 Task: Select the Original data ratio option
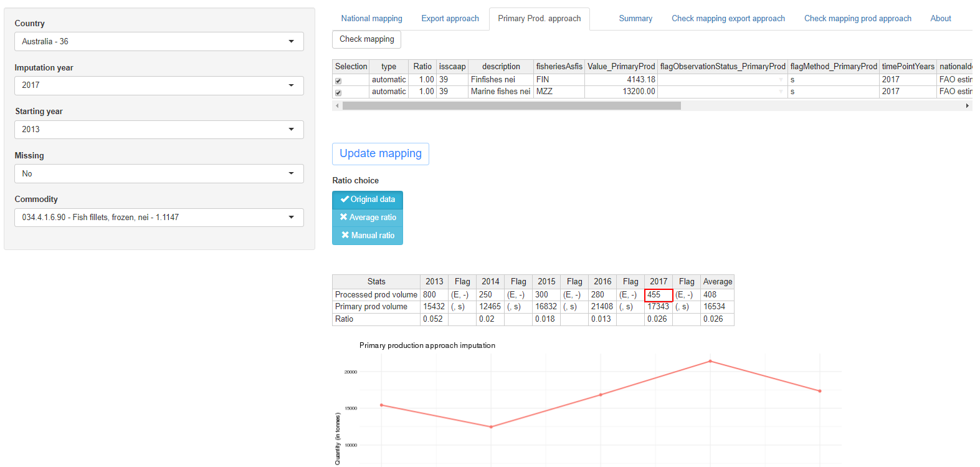tap(368, 200)
